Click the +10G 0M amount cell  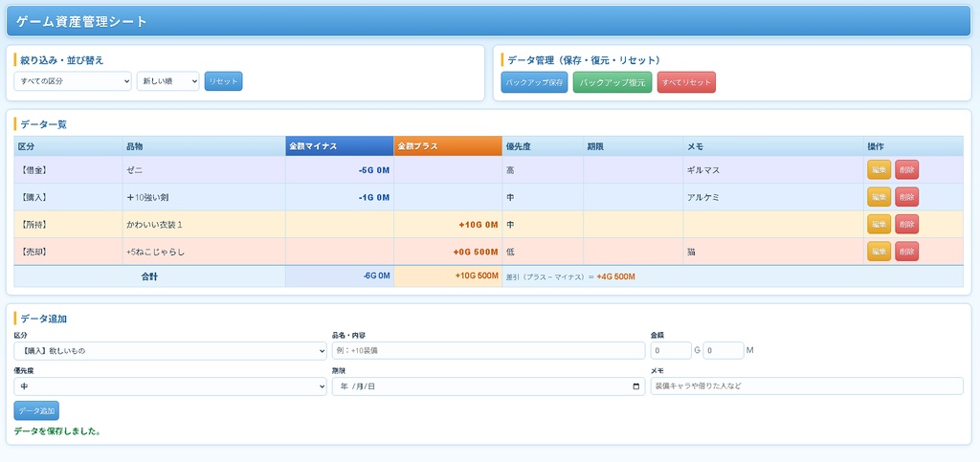pos(448,224)
